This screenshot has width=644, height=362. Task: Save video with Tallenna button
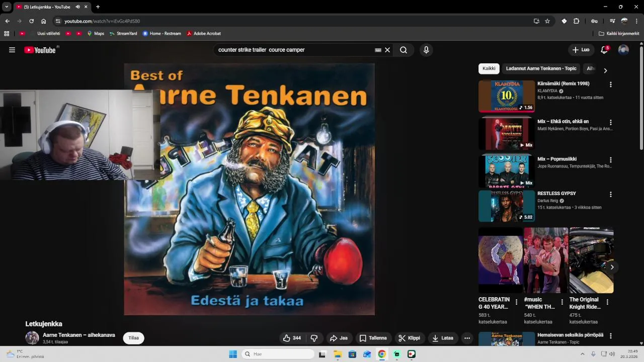[x=373, y=338]
